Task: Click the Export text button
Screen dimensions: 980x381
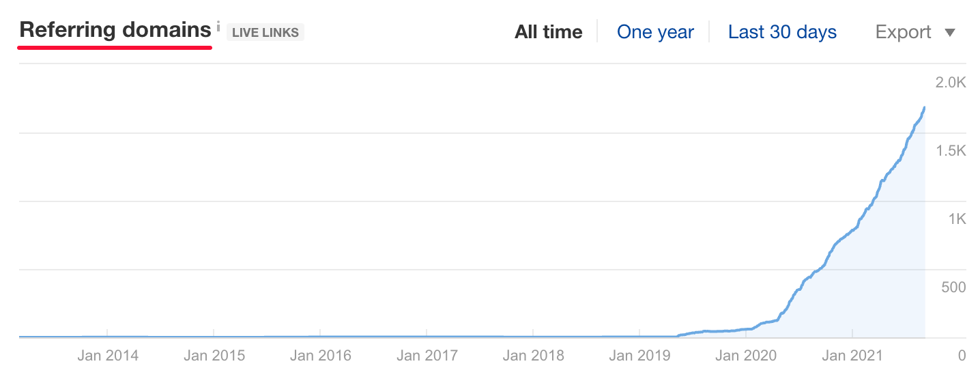Action: click(904, 32)
